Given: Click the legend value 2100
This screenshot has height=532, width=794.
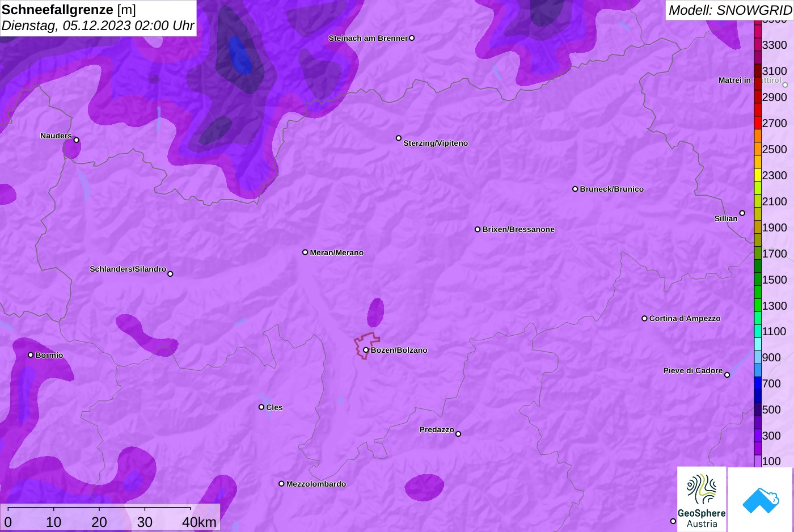Looking at the screenshot, I should pos(774,201).
